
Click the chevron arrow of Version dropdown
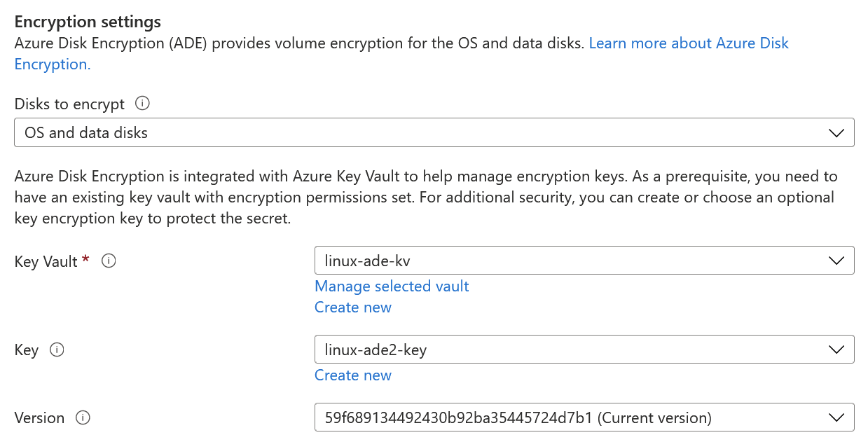pos(836,417)
